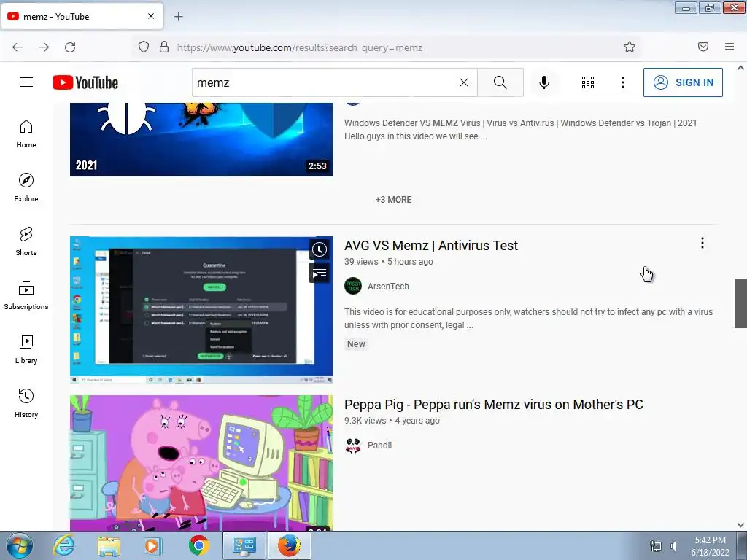Open Shorts in the sidebar
This screenshot has height=560, width=747.
pyautogui.click(x=26, y=241)
